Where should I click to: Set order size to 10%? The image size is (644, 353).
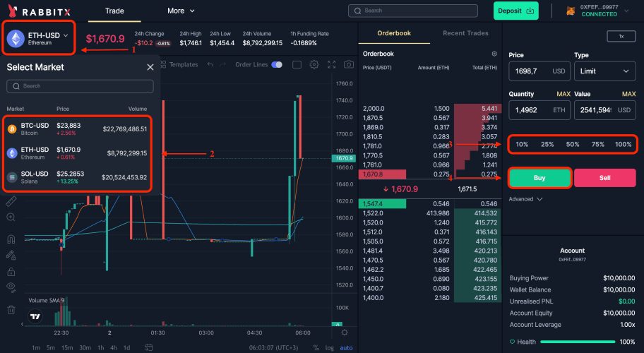click(x=522, y=144)
